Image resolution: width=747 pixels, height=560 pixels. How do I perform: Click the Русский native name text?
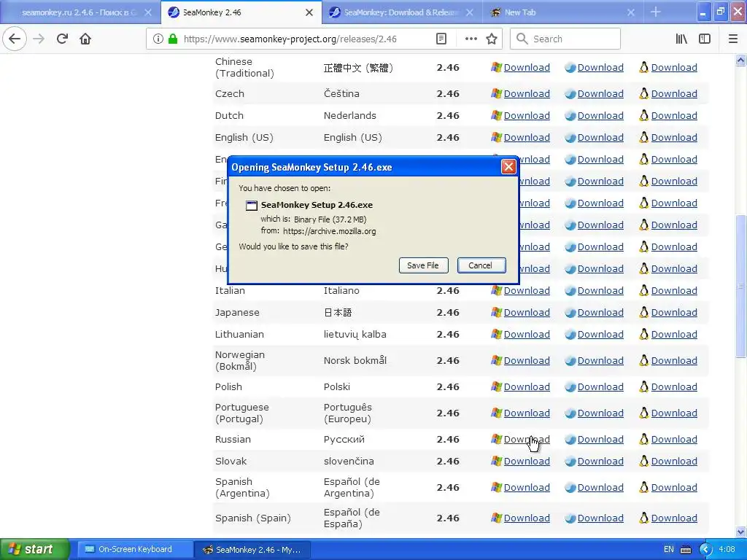click(x=344, y=440)
